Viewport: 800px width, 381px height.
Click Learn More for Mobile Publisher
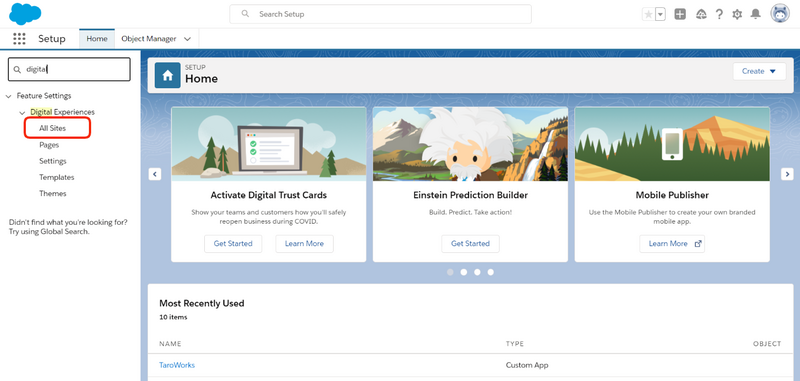[672, 244]
